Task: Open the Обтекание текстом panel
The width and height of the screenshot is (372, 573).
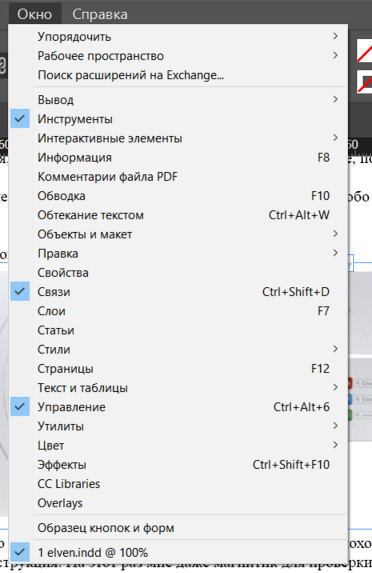Action: point(178,215)
